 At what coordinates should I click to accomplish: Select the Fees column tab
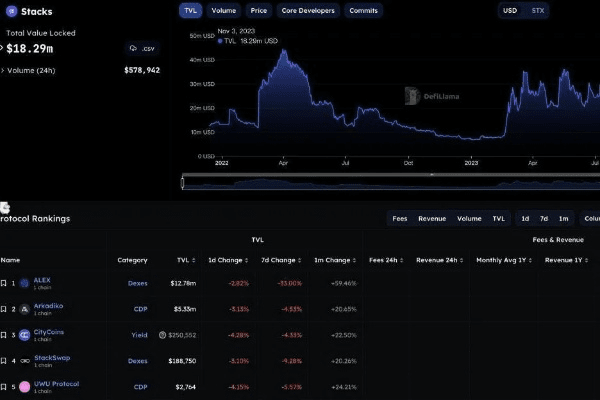pyautogui.click(x=399, y=218)
